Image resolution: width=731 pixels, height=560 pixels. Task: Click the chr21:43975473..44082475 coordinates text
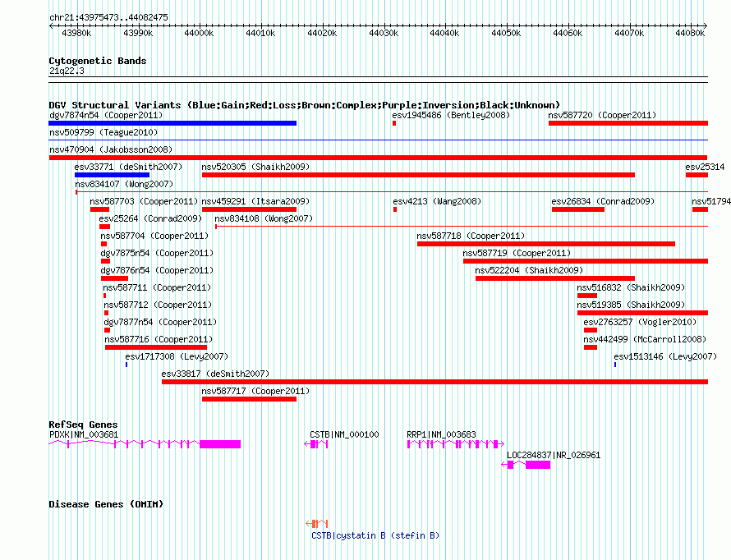[x=108, y=18]
